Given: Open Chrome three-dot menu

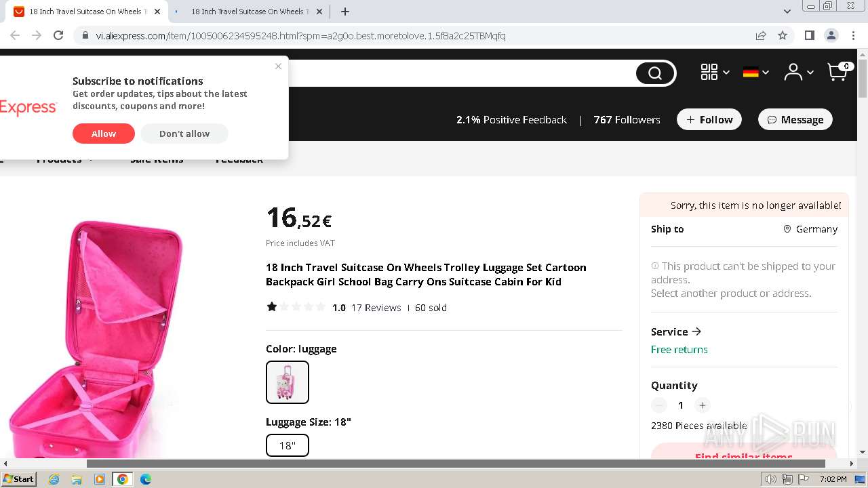Looking at the screenshot, I should point(853,35).
